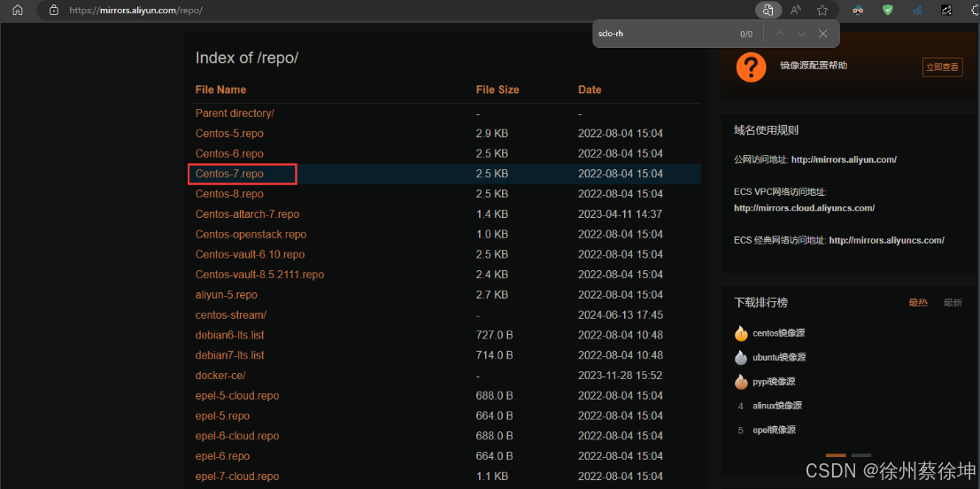Open pypi镜像源 in ranking list
This screenshot has width=980, height=489.
click(774, 382)
